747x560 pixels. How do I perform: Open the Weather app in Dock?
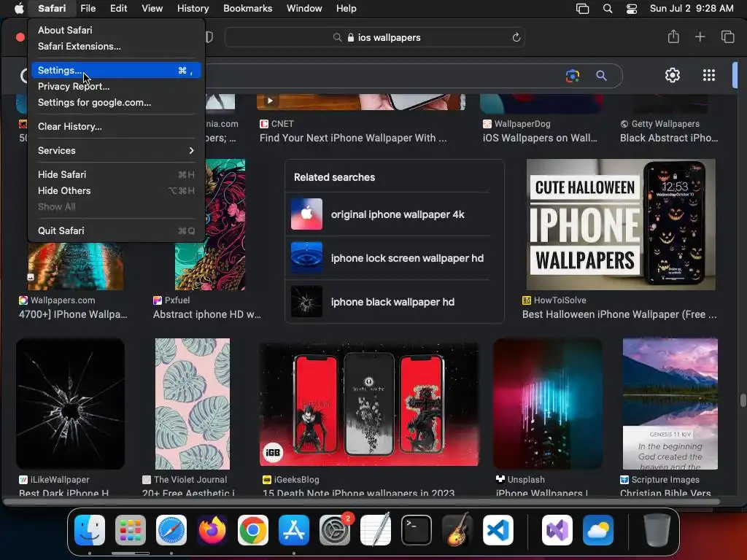click(598, 530)
